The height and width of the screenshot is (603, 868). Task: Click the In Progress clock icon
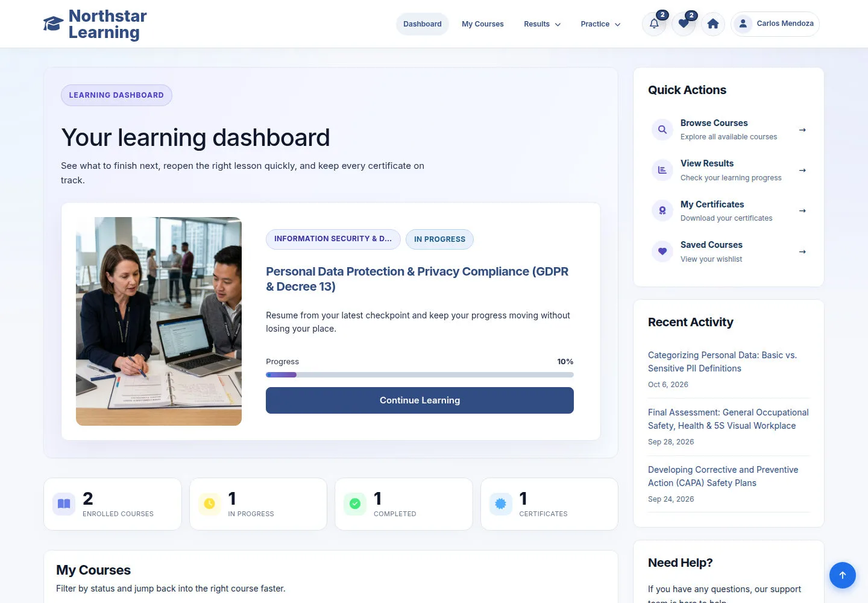click(x=210, y=504)
